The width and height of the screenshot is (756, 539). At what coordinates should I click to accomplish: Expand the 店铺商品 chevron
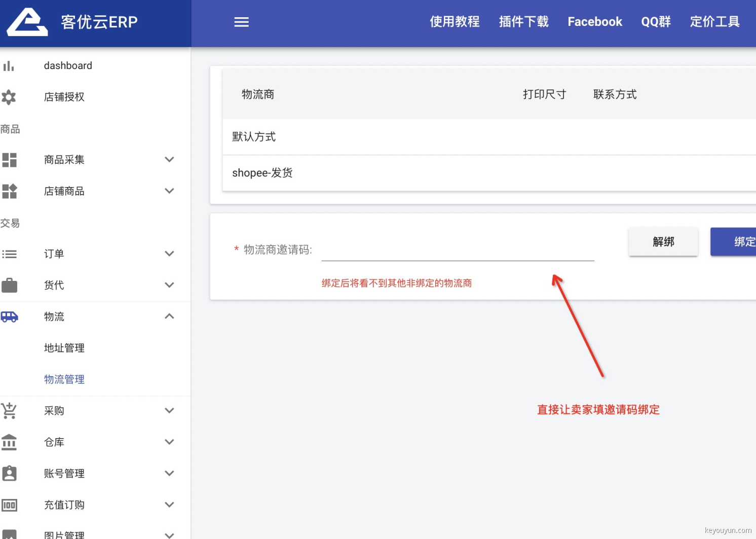pos(169,191)
